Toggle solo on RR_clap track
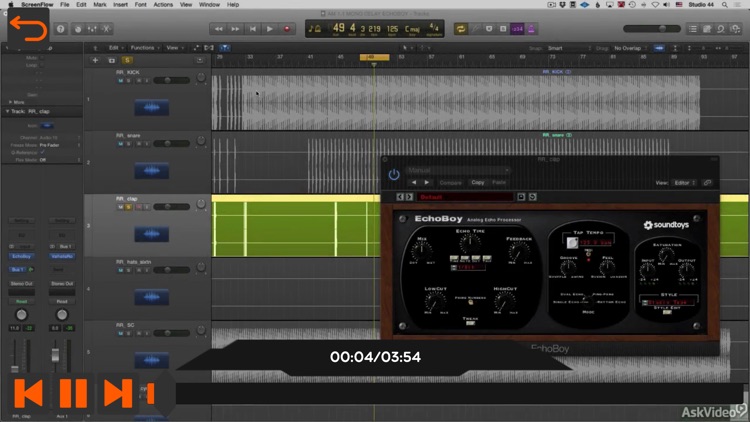 tap(129, 207)
